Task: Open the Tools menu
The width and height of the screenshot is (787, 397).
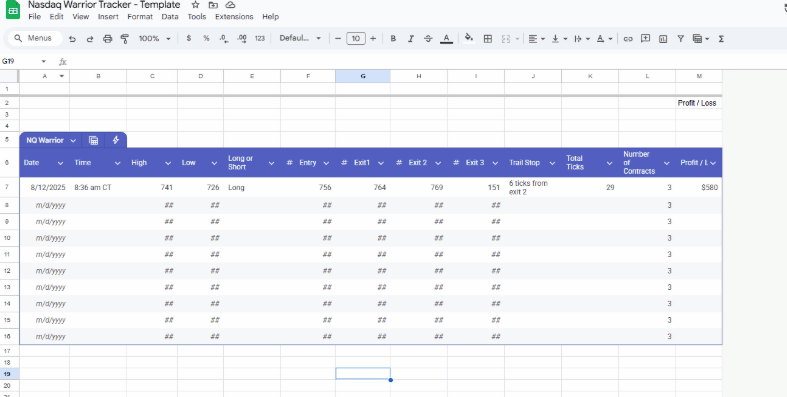Action: (x=197, y=17)
